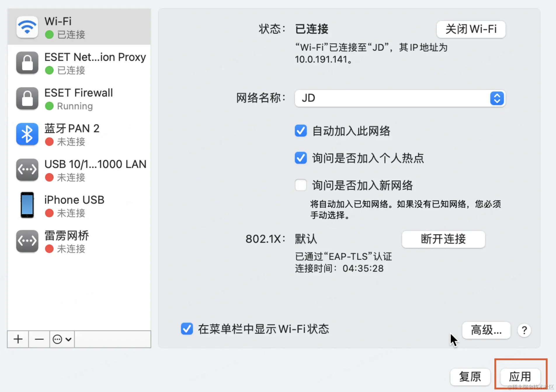Expand the service actions ellipsis menu
This screenshot has width=556, height=392.
pos(62,339)
